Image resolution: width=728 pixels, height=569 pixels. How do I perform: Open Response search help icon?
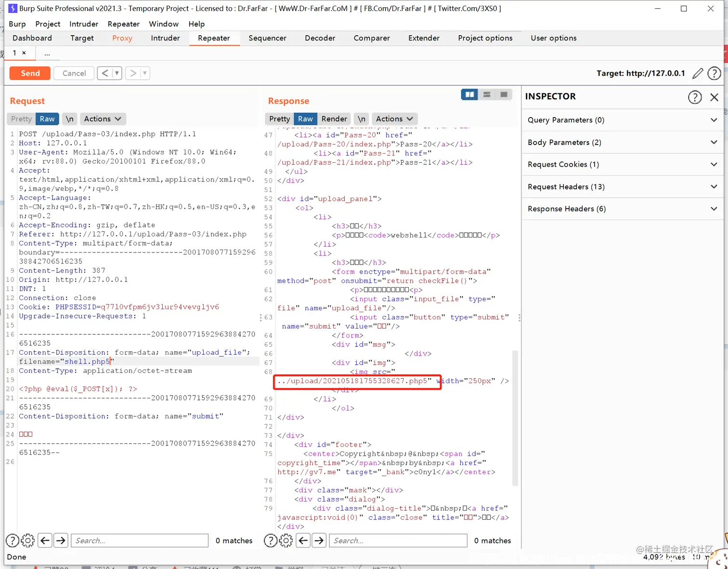point(271,541)
